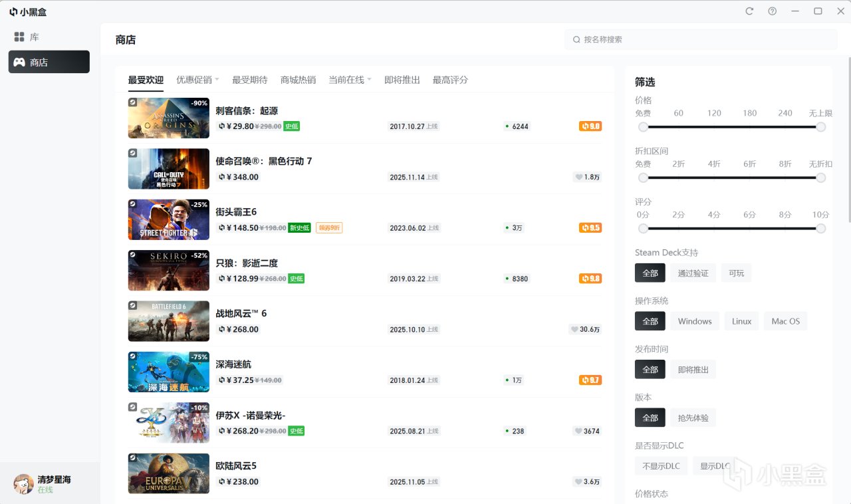Click the 折扣区间 slider right handle
The width and height of the screenshot is (851, 504).
click(x=821, y=178)
